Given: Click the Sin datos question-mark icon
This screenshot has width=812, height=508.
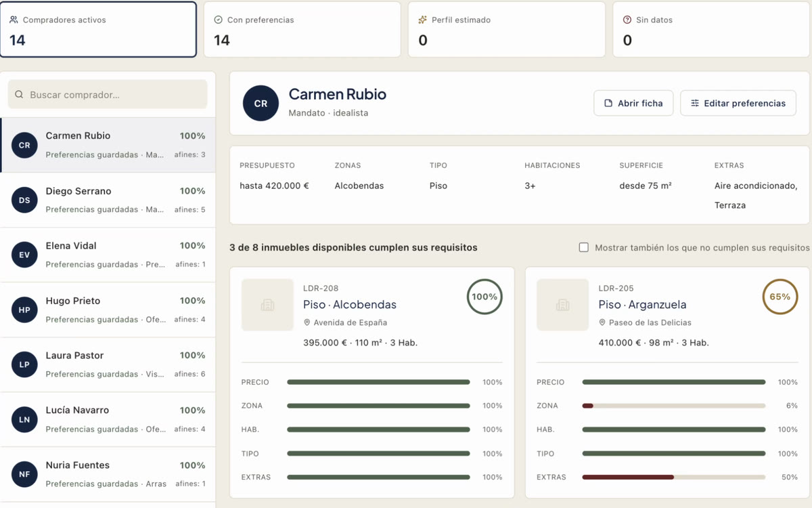Looking at the screenshot, I should point(627,20).
